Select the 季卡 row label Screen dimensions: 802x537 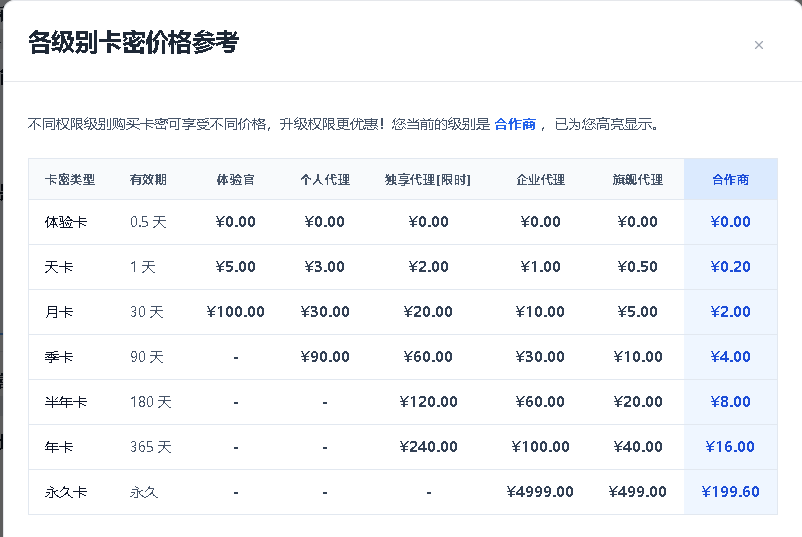tap(59, 357)
